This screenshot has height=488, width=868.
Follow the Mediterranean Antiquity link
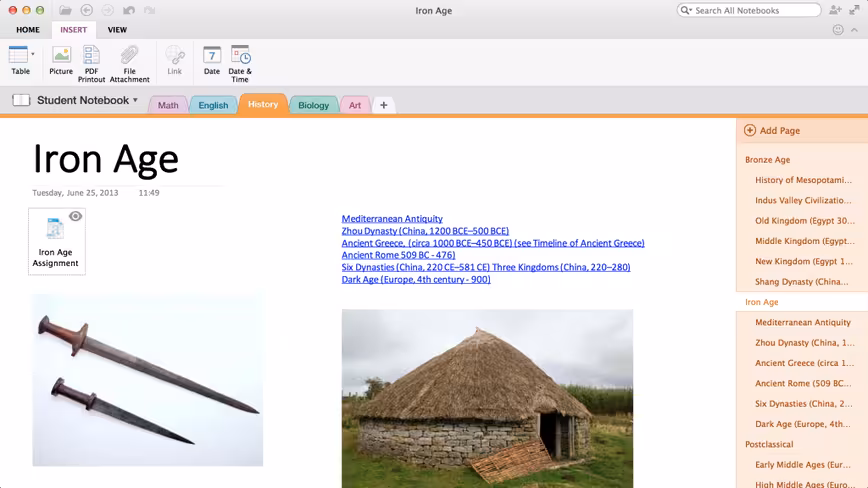(x=392, y=219)
